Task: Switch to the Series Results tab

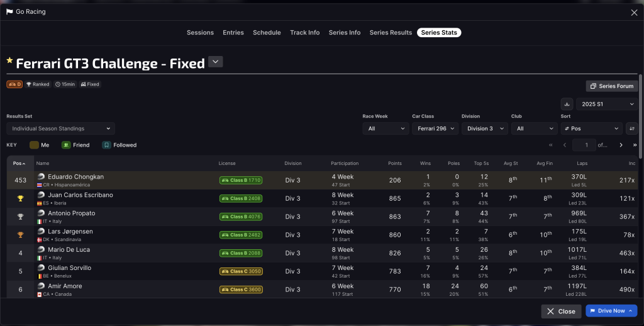Action: 391,33
